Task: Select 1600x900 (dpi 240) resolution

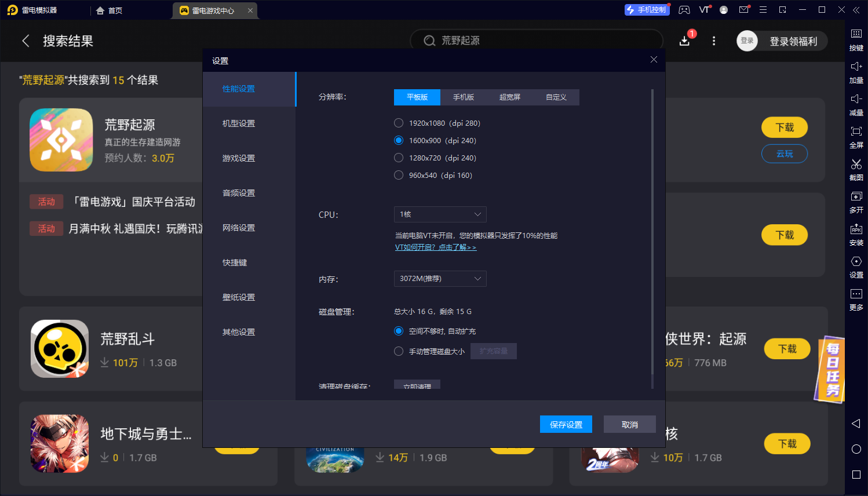Action: coord(399,140)
